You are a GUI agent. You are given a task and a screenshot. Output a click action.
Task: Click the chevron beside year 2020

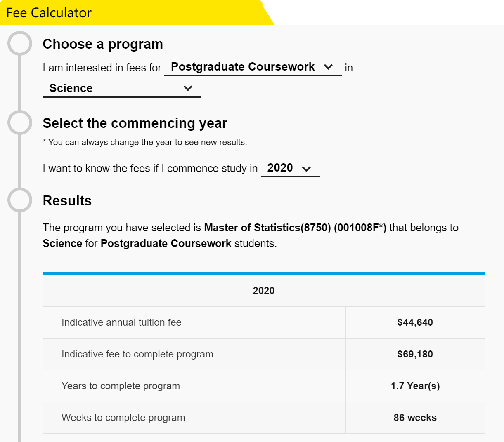[x=306, y=169]
